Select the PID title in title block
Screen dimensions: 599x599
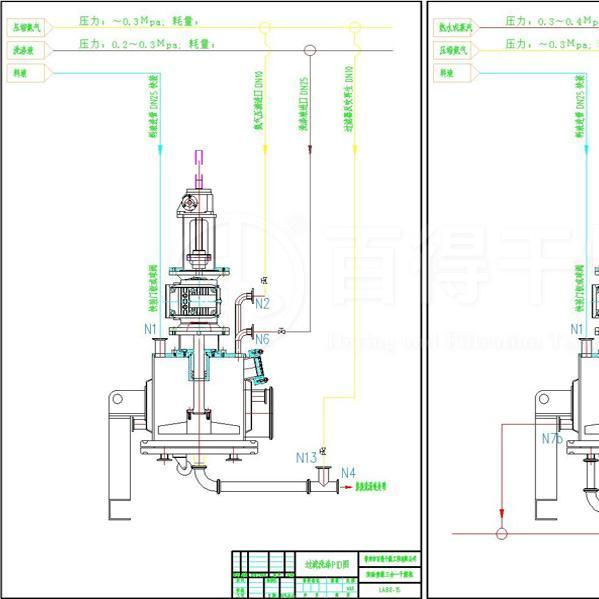(x=327, y=564)
